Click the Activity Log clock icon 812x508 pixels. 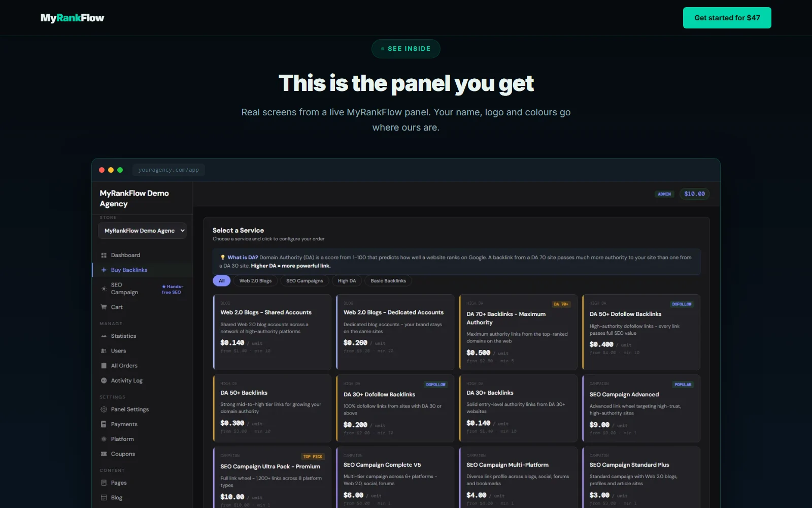(104, 380)
